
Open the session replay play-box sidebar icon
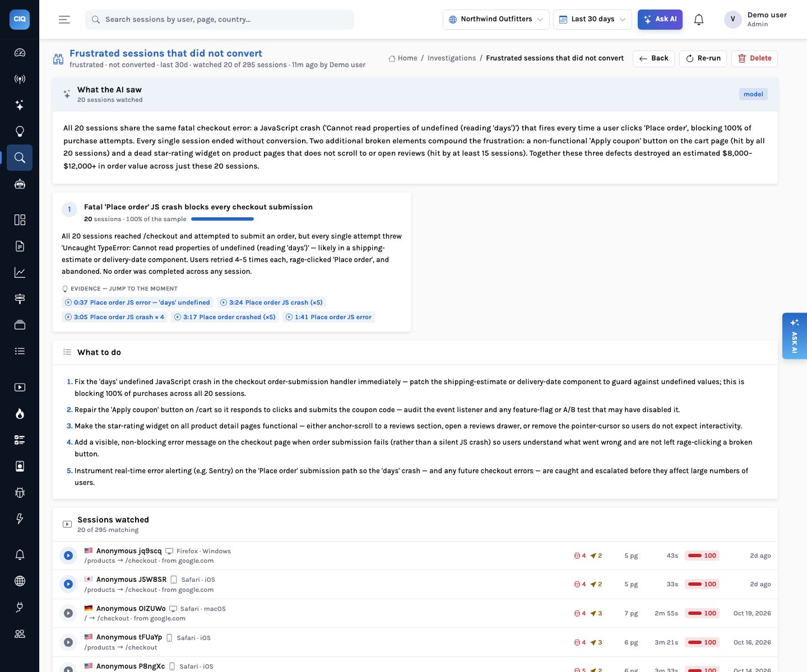click(x=20, y=387)
